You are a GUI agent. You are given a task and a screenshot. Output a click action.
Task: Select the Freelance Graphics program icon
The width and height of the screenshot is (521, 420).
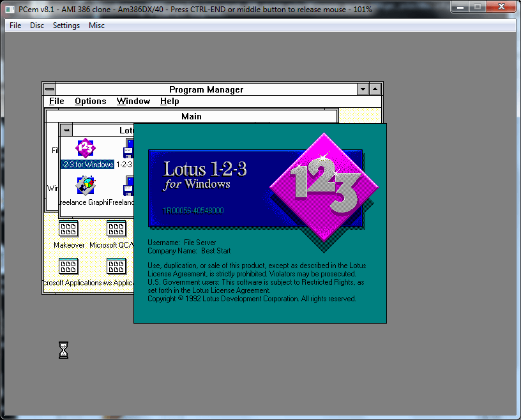[x=86, y=185]
